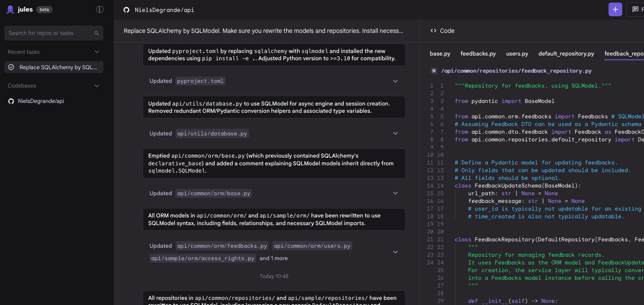Image resolution: width=644 pixels, height=305 pixels.
Task: Click the All repositories rewritten message
Action: point(274,298)
